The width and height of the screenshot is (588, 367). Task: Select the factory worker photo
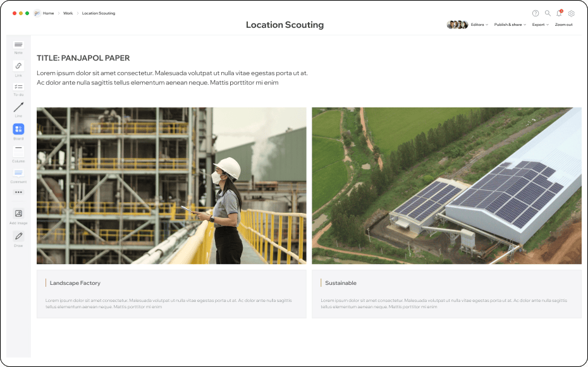pyautogui.click(x=171, y=186)
